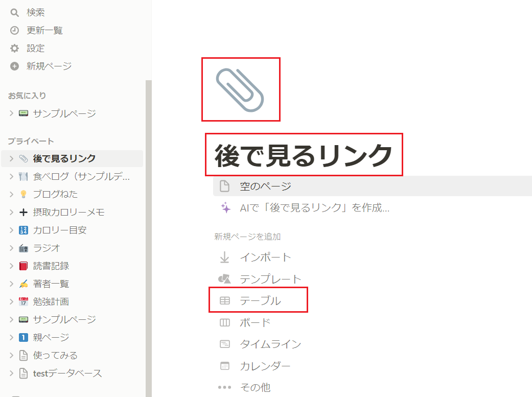
Task: Expand the testデータベース page
Action: click(x=12, y=373)
